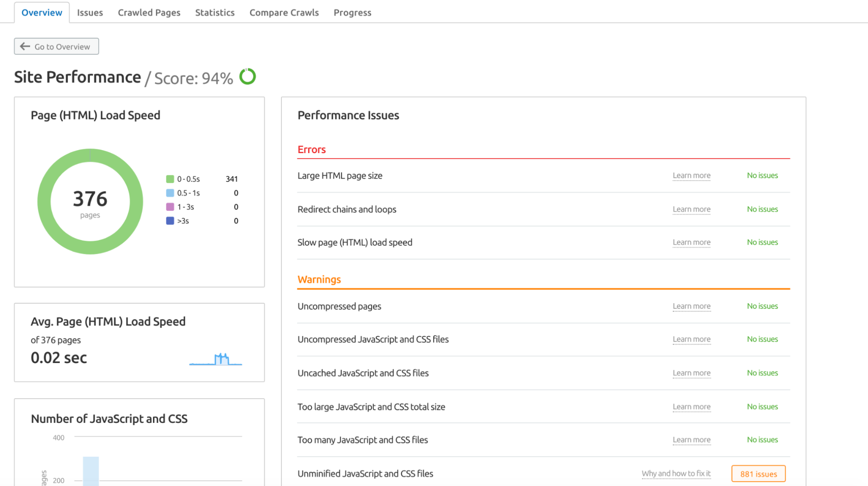868x486 pixels.
Task: Click Learn more for Uncompressed pages warning
Action: pos(691,306)
